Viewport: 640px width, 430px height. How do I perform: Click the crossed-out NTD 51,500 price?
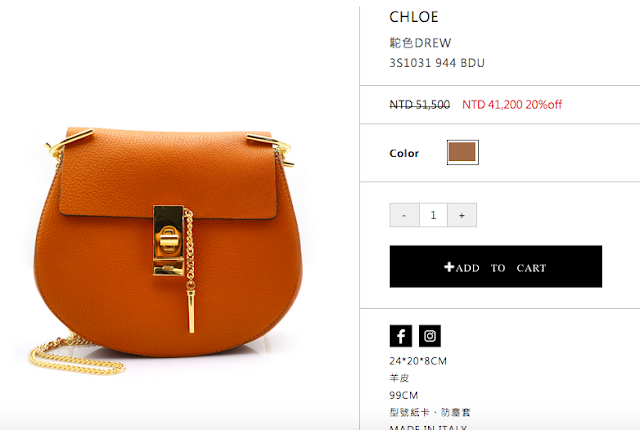pos(420,105)
